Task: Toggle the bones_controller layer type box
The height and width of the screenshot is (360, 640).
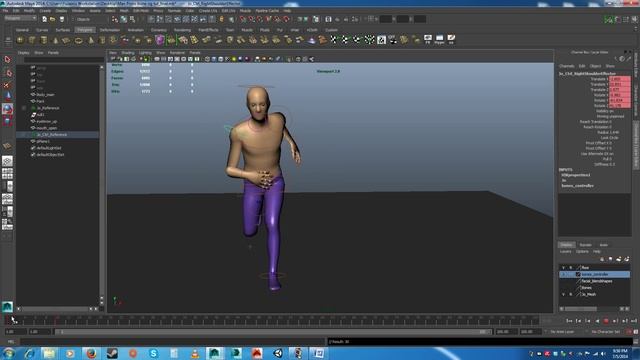Action: pos(578,274)
